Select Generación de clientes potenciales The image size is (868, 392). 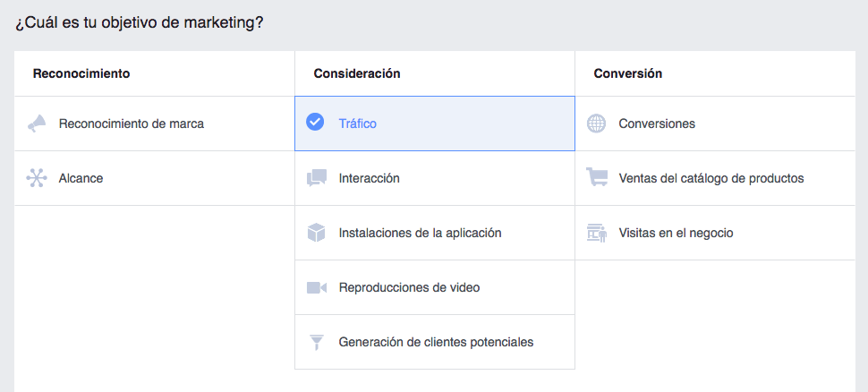pos(436,342)
